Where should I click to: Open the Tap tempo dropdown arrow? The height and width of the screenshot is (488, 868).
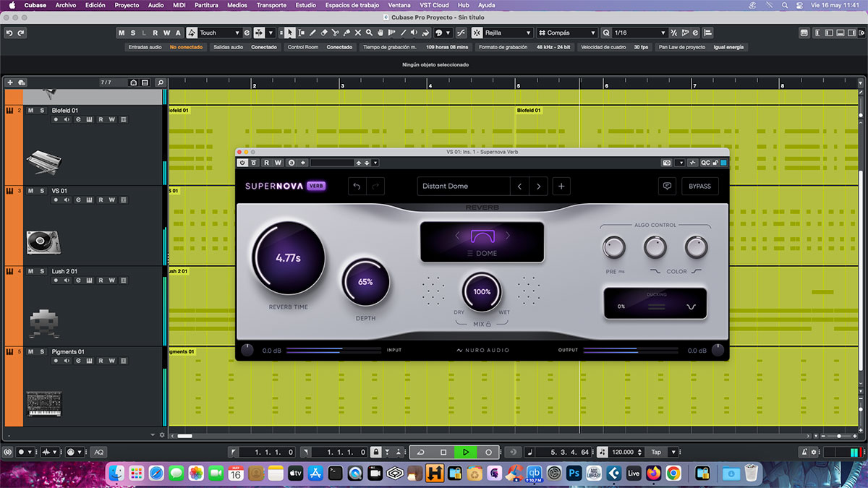pos(673,452)
